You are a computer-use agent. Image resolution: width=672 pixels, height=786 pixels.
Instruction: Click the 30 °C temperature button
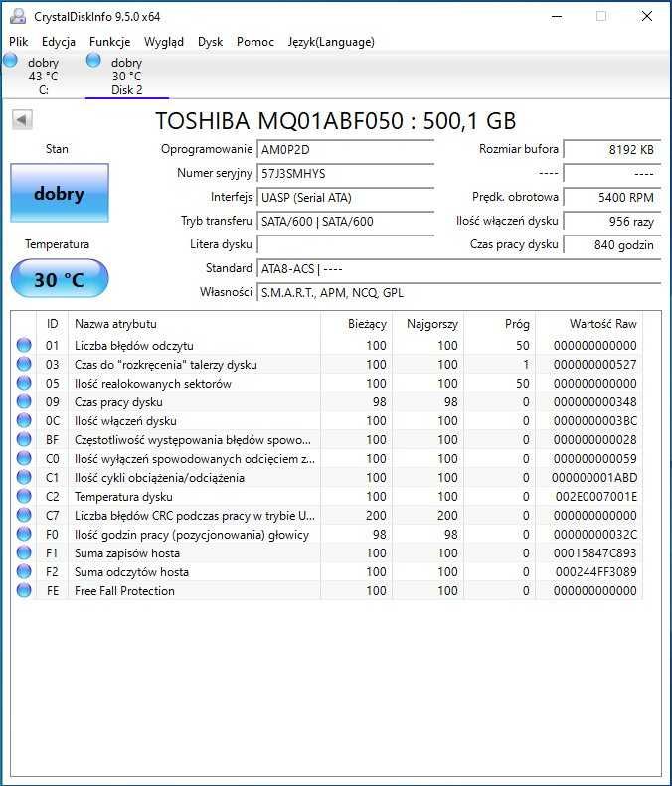click(x=60, y=278)
